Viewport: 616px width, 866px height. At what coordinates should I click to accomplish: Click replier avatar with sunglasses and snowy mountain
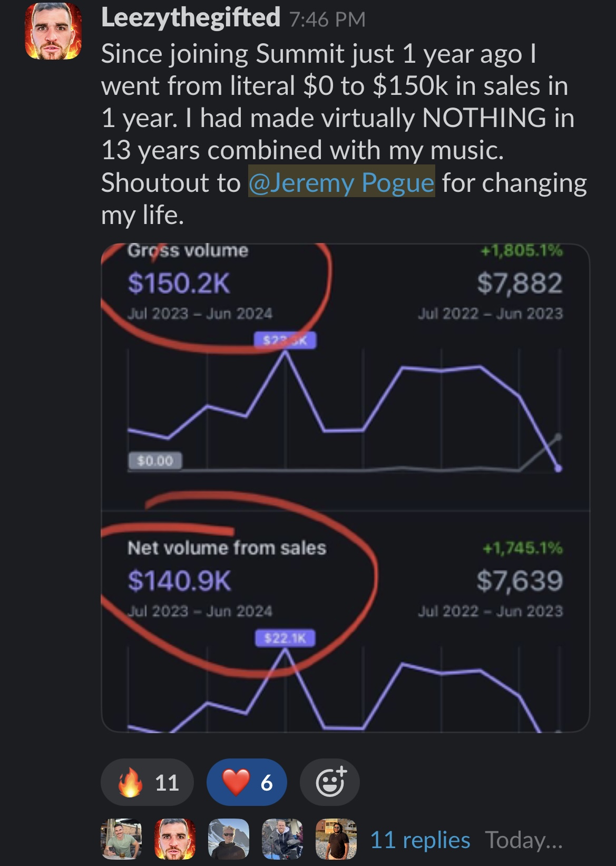tap(229, 839)
